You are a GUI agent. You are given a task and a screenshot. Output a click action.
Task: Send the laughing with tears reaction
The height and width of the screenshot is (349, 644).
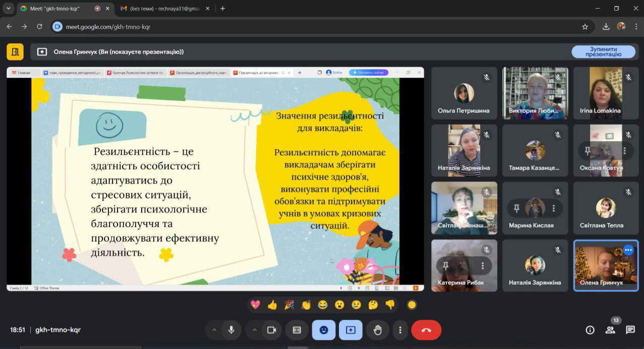click(x=323, y=305)
